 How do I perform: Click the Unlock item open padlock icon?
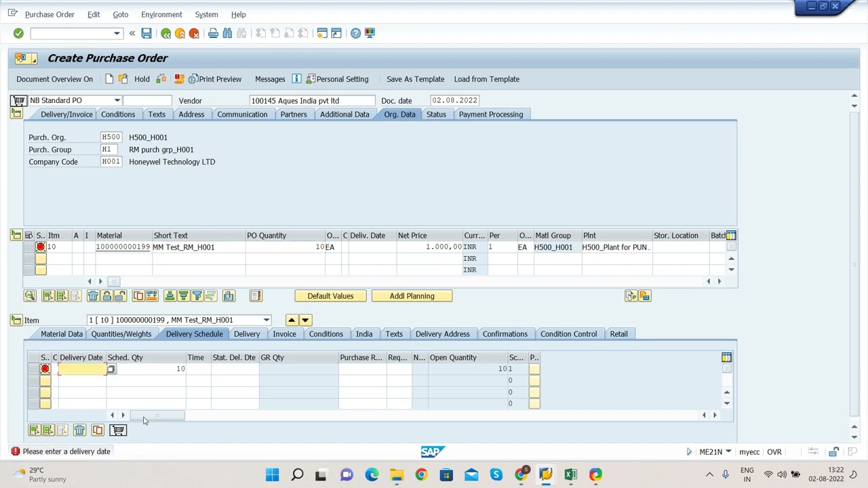[x=120, y=296]
